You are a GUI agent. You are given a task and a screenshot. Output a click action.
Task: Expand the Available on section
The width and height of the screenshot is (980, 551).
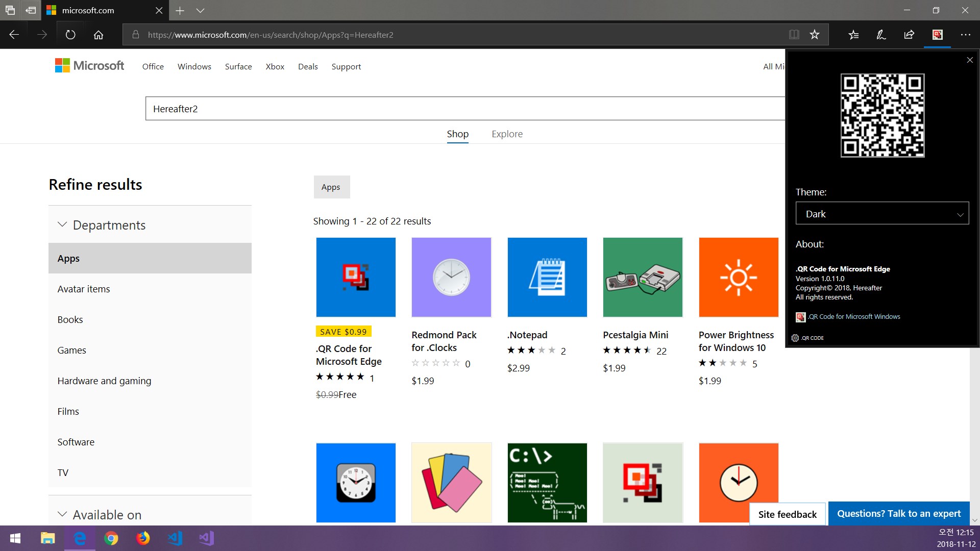(x=62, y=514)
